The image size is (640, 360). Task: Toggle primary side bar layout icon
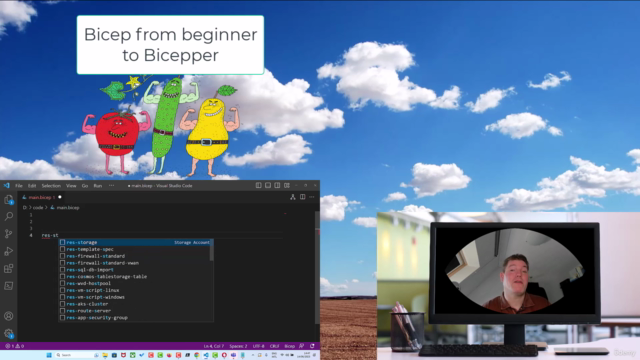258,185
